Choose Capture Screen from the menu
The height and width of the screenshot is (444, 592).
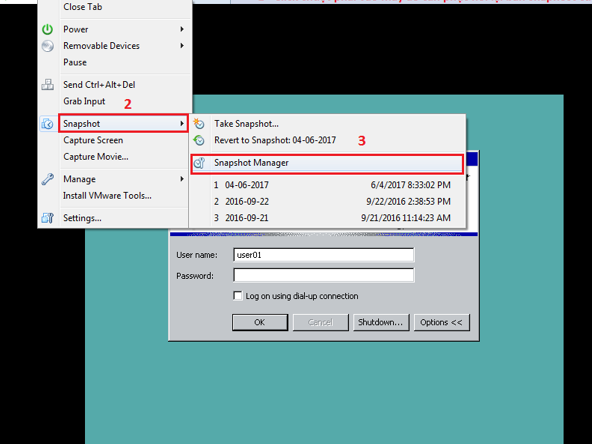(93, 140)
